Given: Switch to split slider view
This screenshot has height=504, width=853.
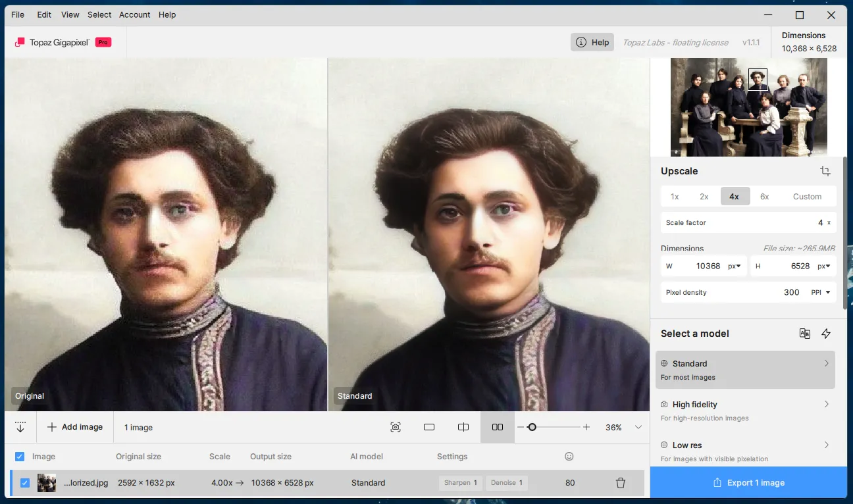Looking at the screenshot, I should click(x=463, y=427).
